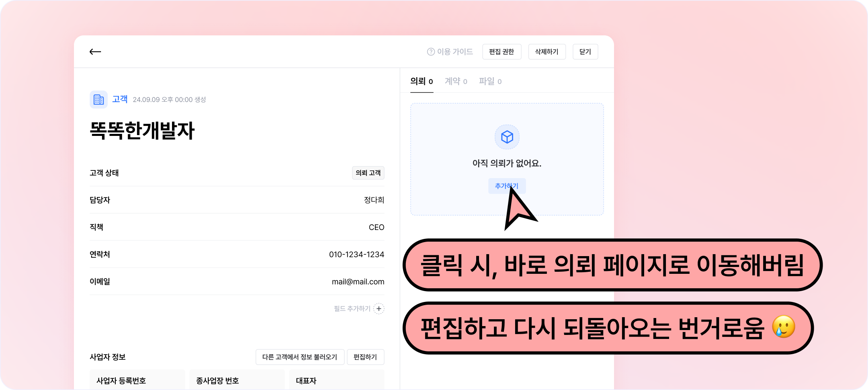868x390 pixels.
Task: Click 추가하기 to add a request
Action: pyautogui.click(x=507, y=186)
